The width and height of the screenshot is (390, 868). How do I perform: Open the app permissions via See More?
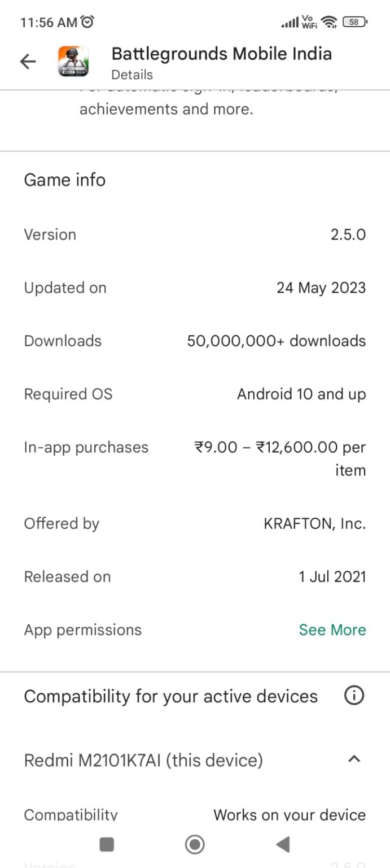click(x=332, y=630)
